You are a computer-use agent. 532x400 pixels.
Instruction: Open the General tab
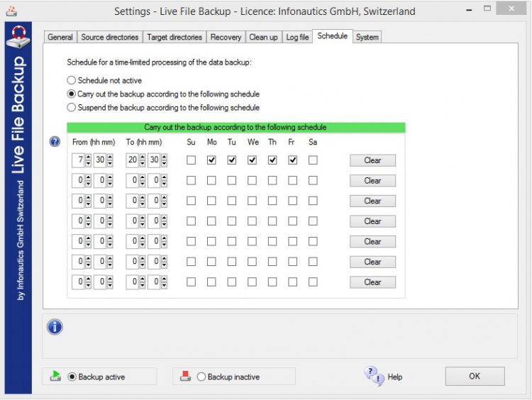pos(60,37)
